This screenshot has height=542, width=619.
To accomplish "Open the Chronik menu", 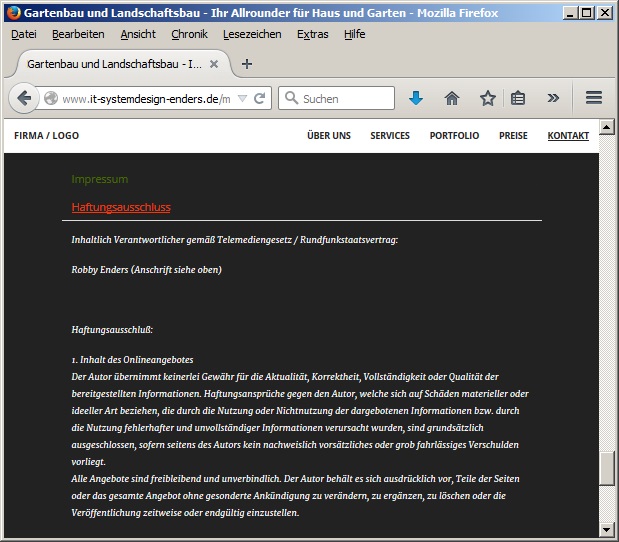I will point(189,34).
